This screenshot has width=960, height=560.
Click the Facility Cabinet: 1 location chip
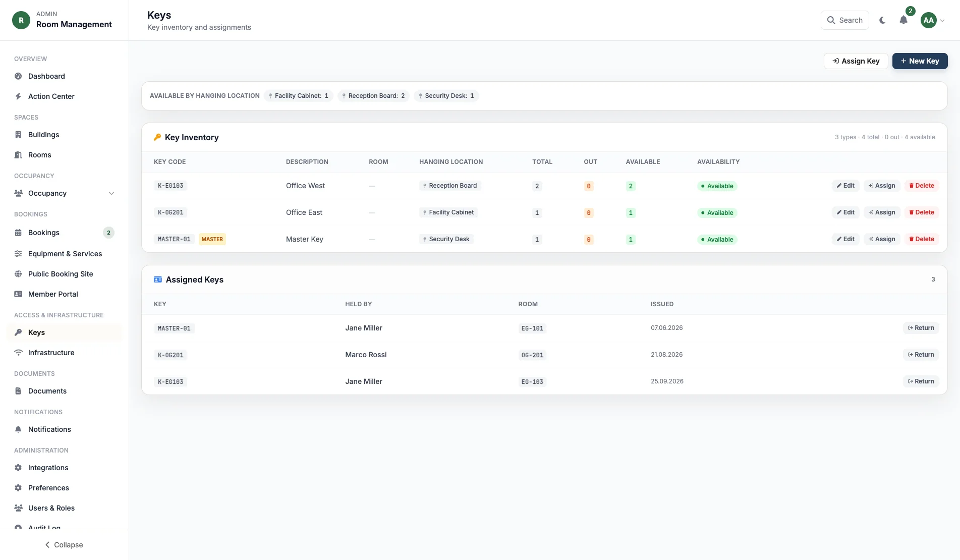(299, 96)
